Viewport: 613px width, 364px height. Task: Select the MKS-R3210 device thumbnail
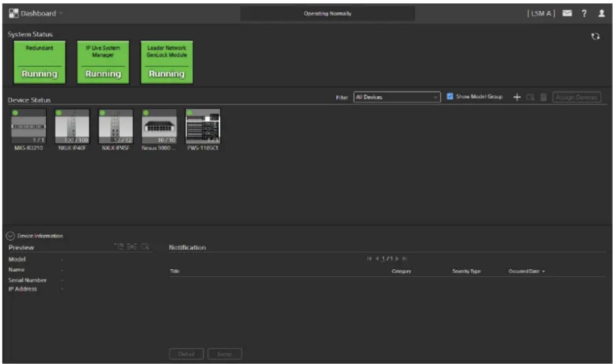29,126
